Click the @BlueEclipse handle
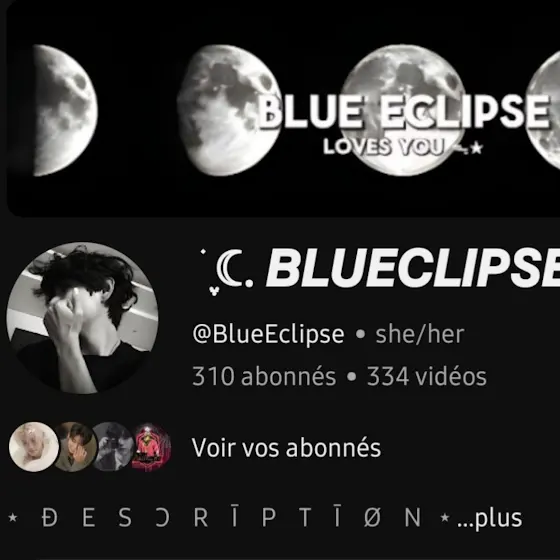 [268, 334]
